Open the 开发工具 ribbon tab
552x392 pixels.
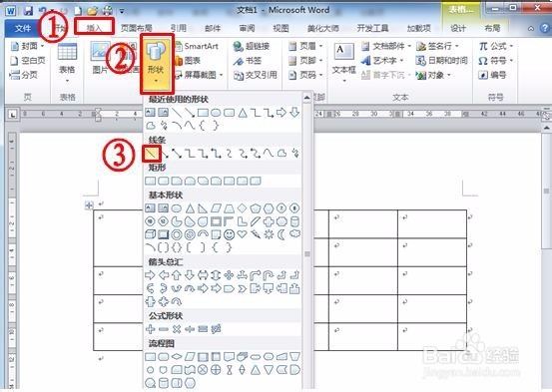pyautogui.click(x=372, y=28)
